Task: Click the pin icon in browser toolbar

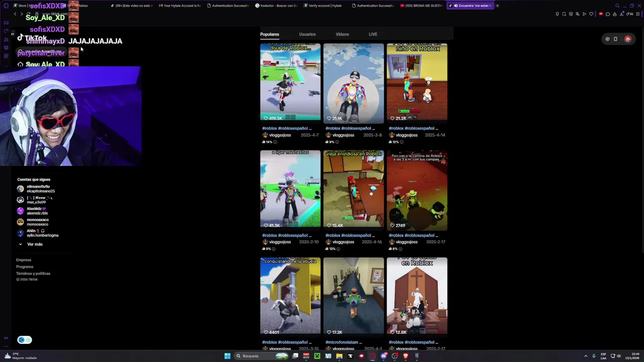Action: coord(557,14)
